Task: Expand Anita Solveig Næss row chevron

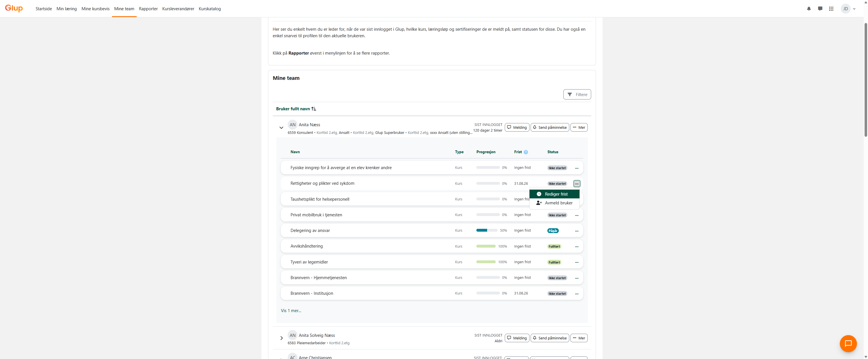Action: pos(281,338)
